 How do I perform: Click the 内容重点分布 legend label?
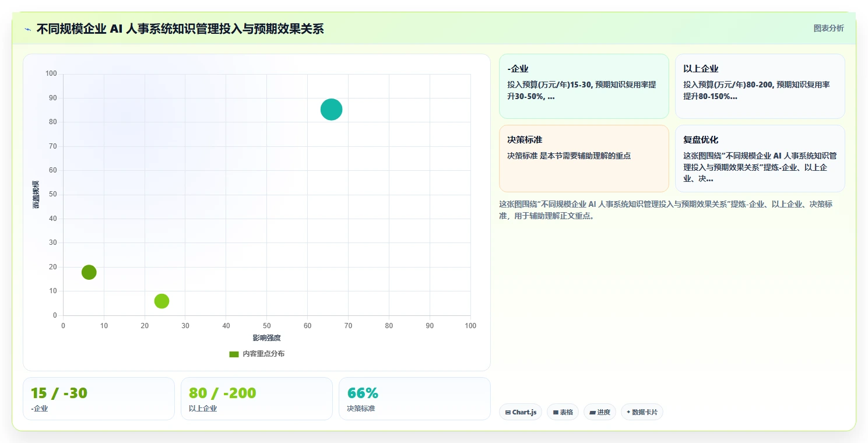(x=263, y=354)
